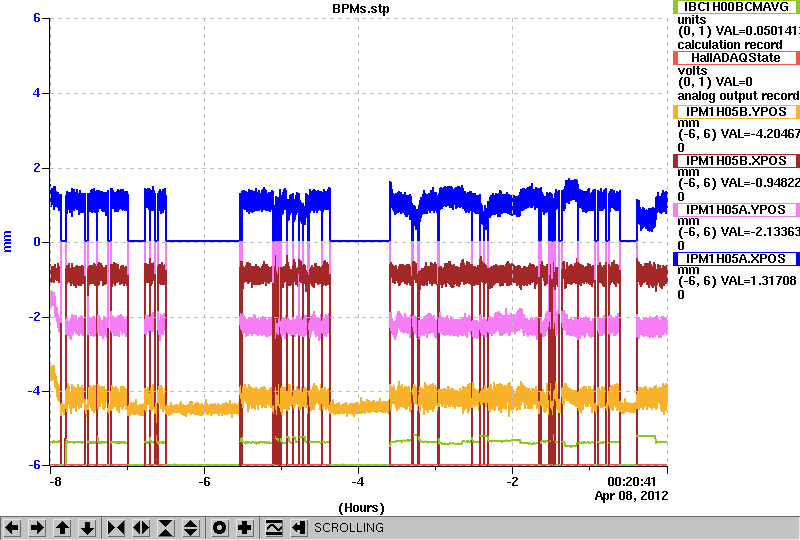The height and width of the screenshot is (540, 800).
Task: Click the 'units' label under IBC1H00BCMAVG
Action: (692, 20)
